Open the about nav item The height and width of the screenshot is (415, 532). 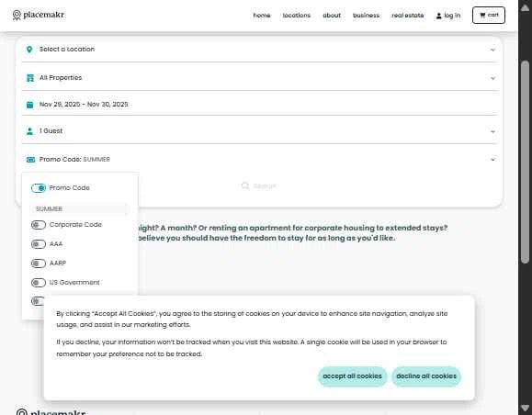[x=332, y=16]
